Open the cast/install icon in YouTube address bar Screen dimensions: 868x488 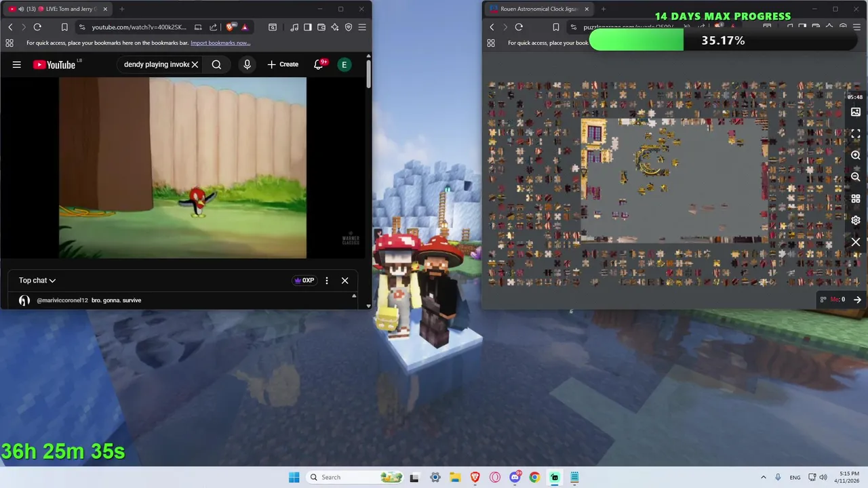pos(198,27)
